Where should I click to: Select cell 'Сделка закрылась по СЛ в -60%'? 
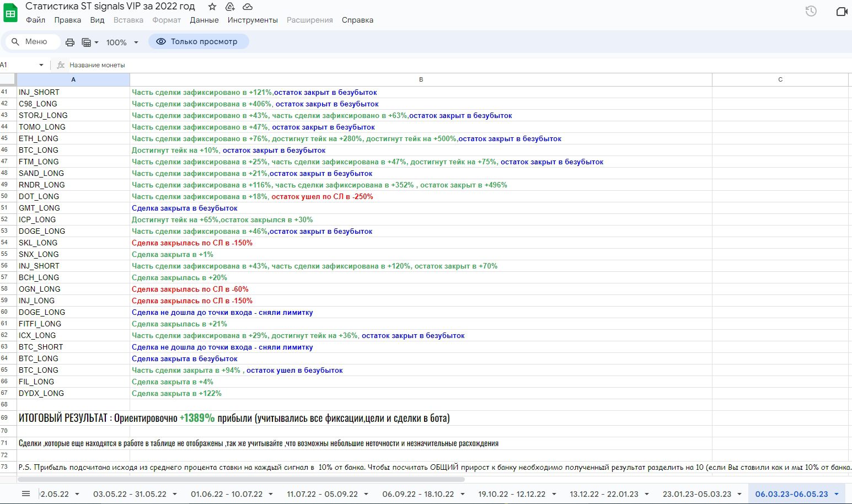pyautogui.click(x=421, y=289)
